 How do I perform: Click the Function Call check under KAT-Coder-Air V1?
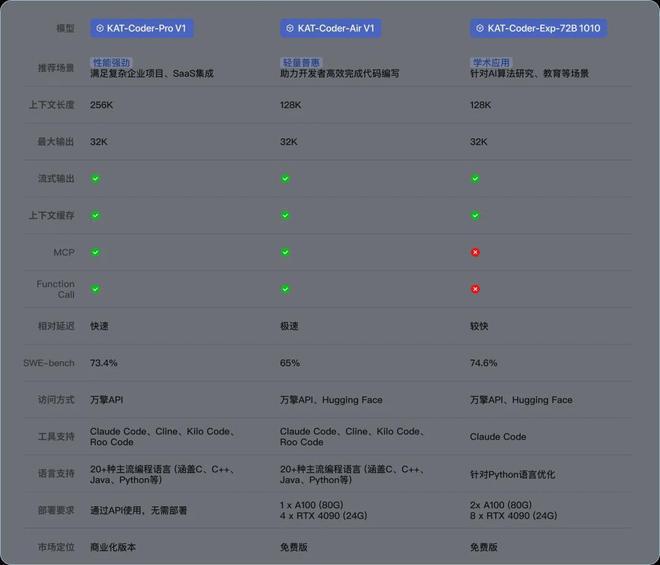(x=285, y=289)
